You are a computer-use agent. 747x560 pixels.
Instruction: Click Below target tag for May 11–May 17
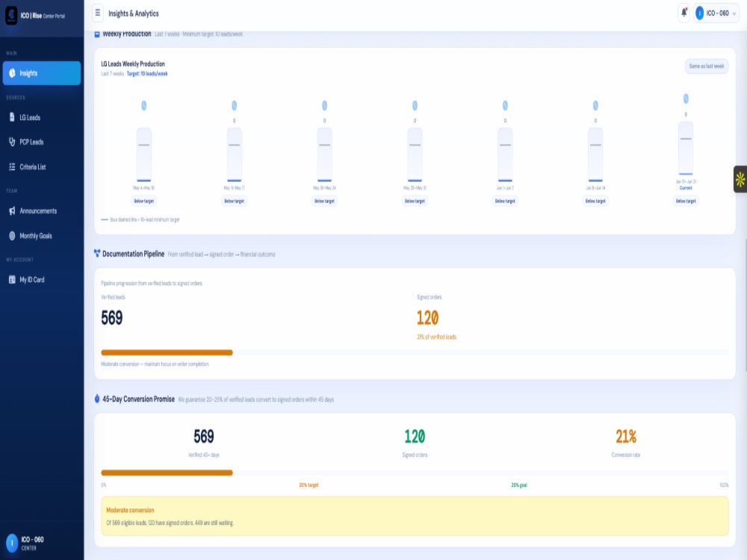point(234,201)
